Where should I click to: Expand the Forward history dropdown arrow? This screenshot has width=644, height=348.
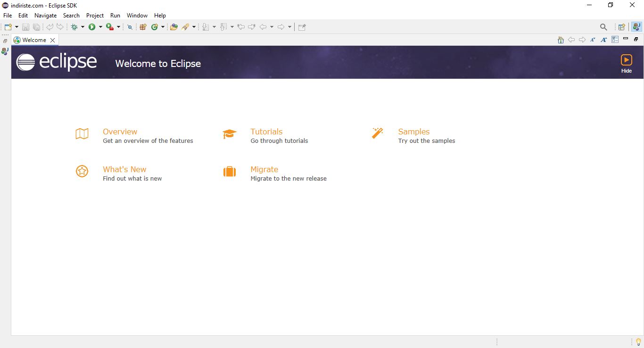tap(289, 27)
